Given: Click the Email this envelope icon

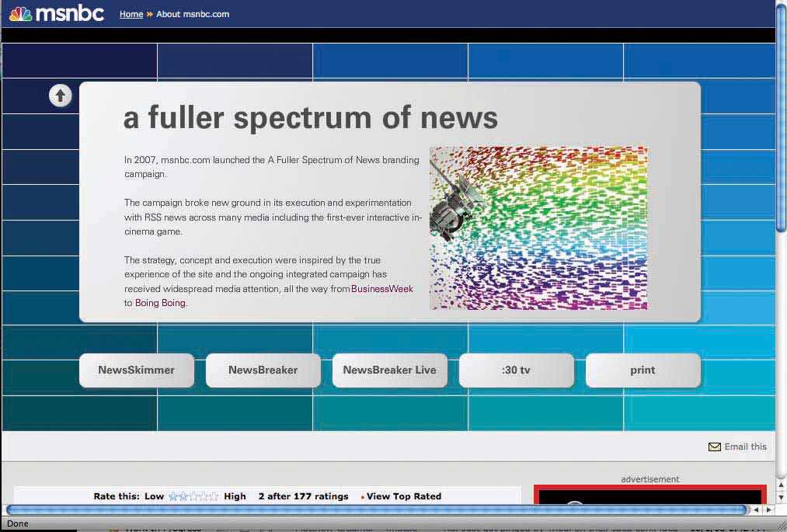Looking at the screenshot, I should click(x=714, y=447).
